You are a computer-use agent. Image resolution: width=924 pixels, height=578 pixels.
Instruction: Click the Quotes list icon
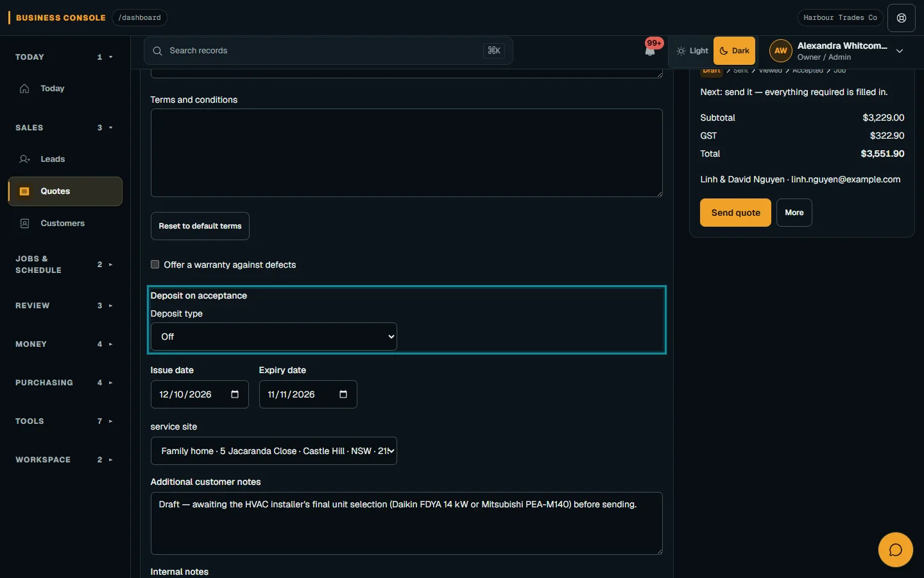coord(24,191)
